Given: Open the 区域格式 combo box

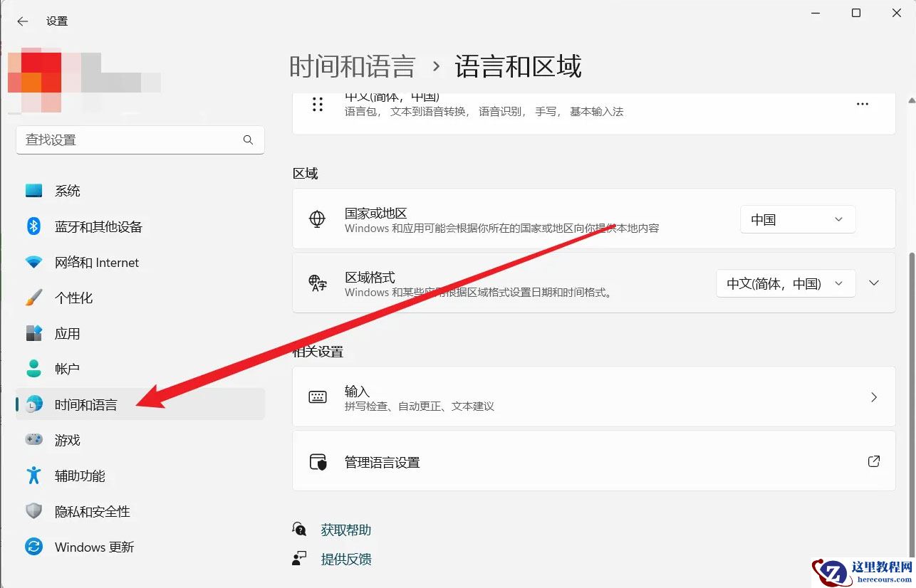Looking at the screenshot, I should 784,283.
